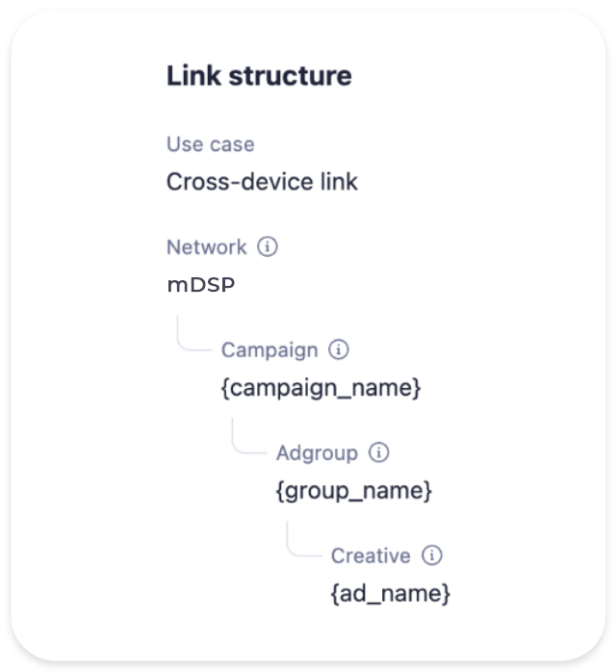Viewport: 616px width, 672px height.
Task: Click the Campaign label
Action: (x=269, y=349)
